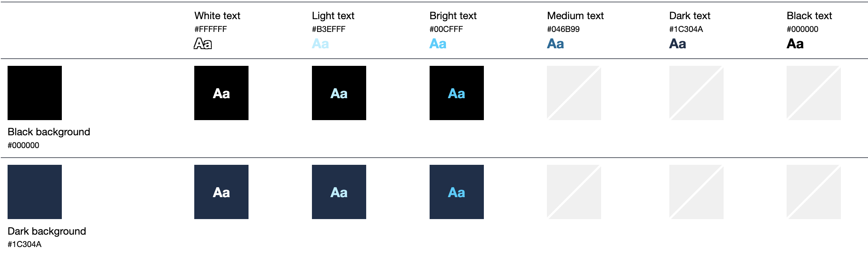
Task: Click the white text on black background swatch
Action: (221, 93)
